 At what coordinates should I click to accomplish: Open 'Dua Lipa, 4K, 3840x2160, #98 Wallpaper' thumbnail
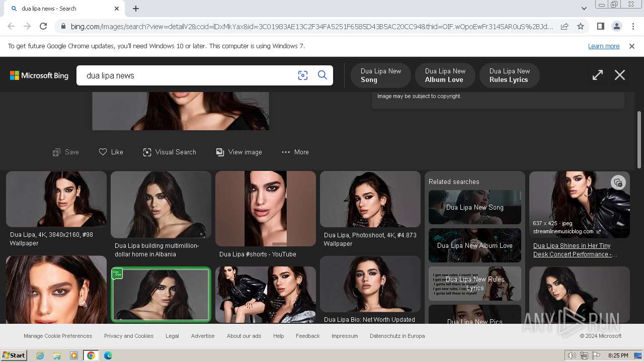(x=56, y=199)
